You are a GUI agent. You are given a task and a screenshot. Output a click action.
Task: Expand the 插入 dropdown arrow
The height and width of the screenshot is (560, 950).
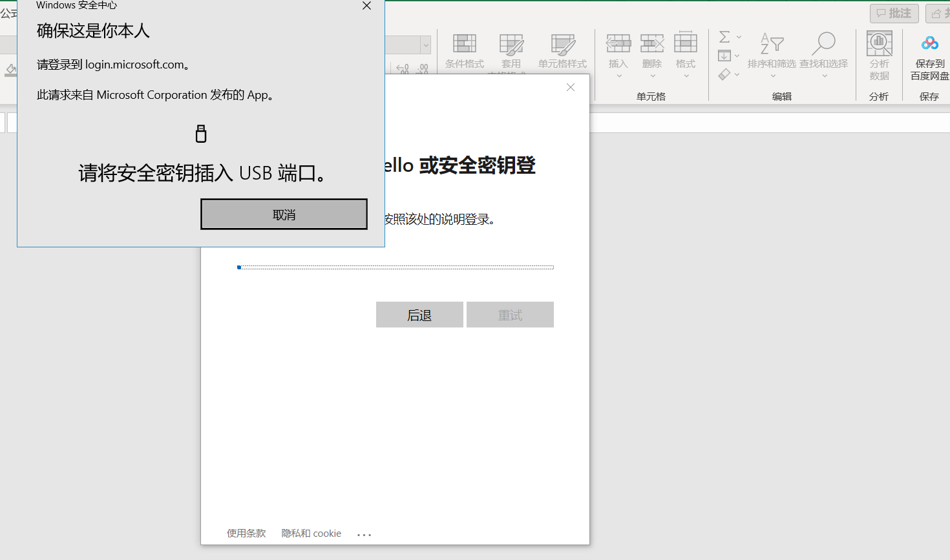coord(618,76)
